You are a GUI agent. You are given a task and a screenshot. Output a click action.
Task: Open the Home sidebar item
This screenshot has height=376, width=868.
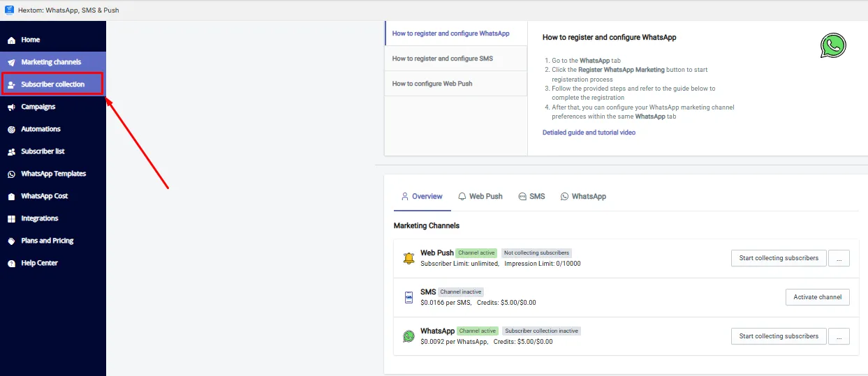coord(53,40)
